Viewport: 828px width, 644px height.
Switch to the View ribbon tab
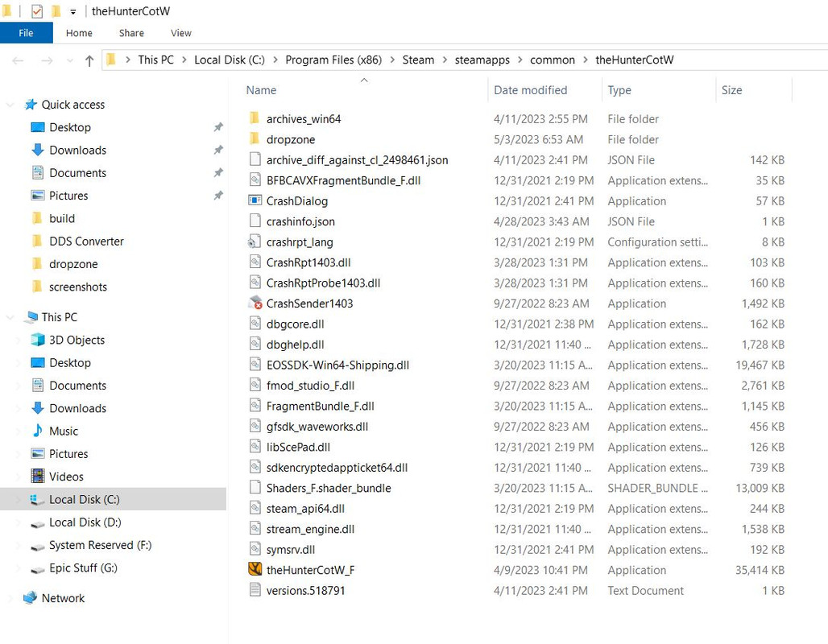pyautogui.click(x=181, y=33)
